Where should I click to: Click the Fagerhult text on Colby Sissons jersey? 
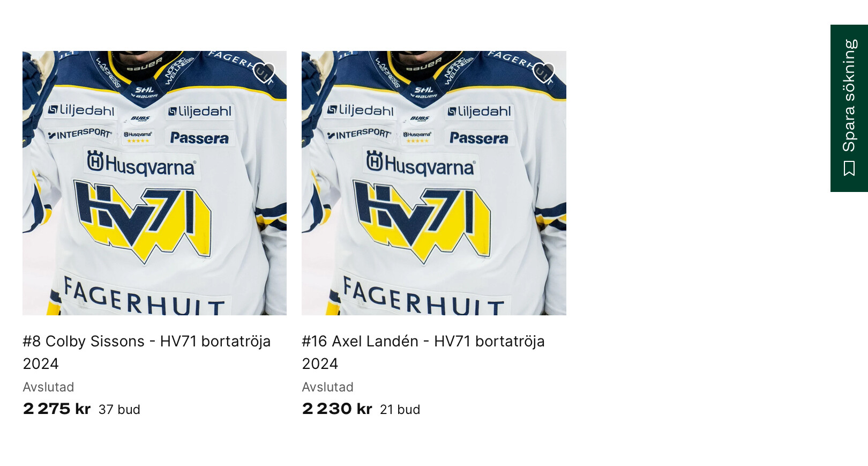pyautogui.click(x=144, y=295)
